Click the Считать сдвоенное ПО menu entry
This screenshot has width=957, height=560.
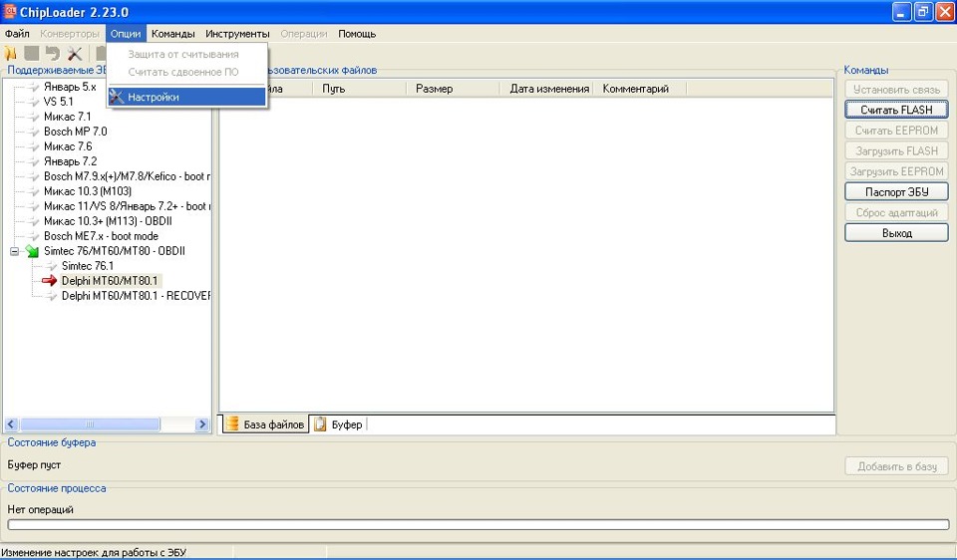click(x=186, y=72)
